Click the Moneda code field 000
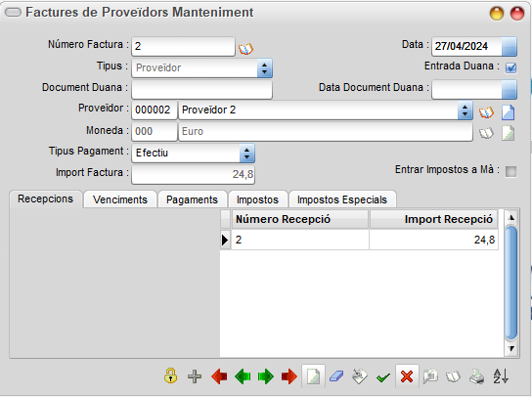Viewport: 532px width, 397px height. click(x=155, y=132)
